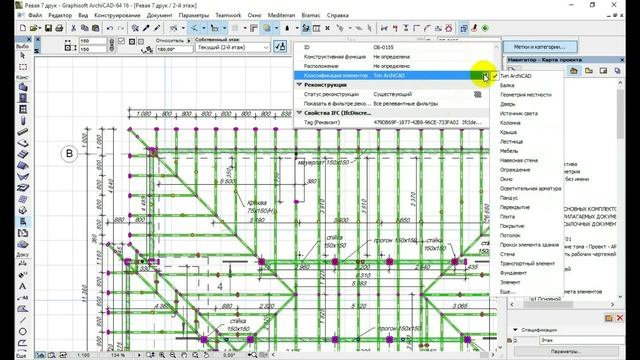Click the Cut scissors icon
This screenshot has height=360, width=640.
pyautogui.click(x=73, y=28)
